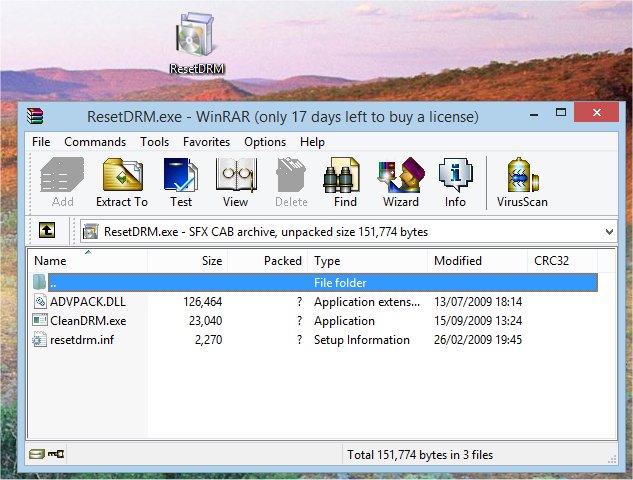Sort by the Packed column header
Viewport: 633px width, 480px height.
pos(268,261)
